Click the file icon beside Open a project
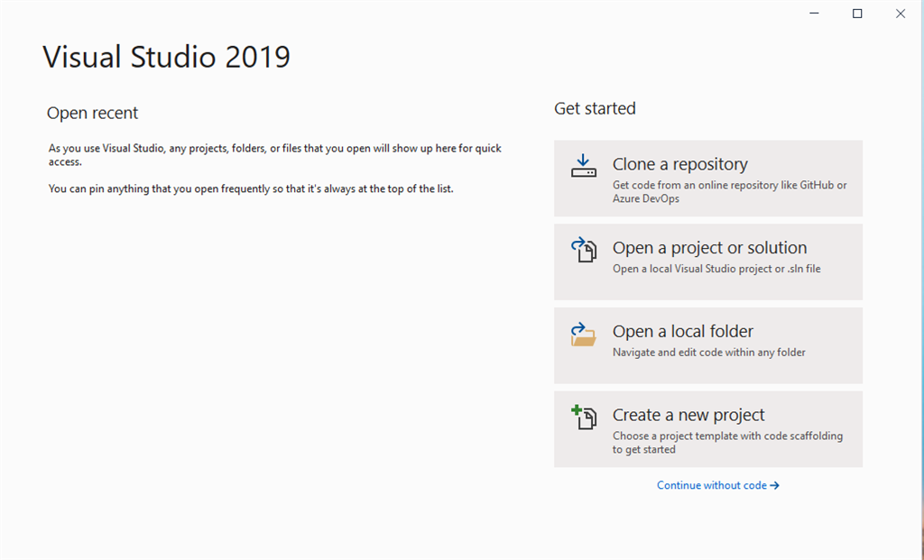 coord(584,250)
